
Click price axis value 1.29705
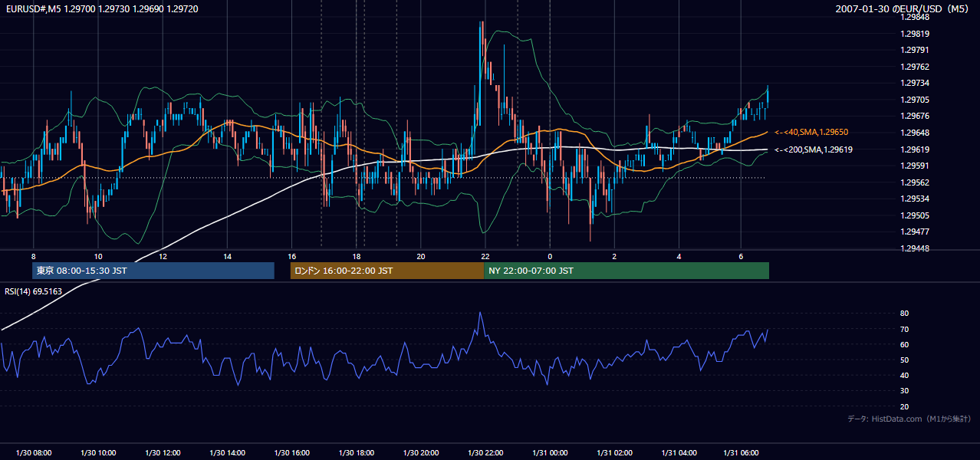click(915, 100)
